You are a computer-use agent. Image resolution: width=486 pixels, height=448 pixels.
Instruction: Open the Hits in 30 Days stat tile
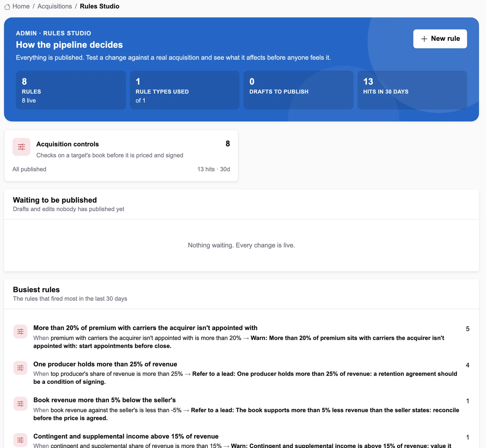412,90
